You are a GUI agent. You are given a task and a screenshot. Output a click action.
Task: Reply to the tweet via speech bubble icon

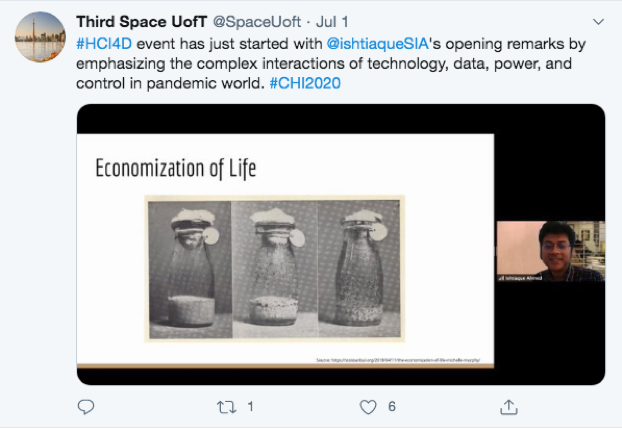86,407
